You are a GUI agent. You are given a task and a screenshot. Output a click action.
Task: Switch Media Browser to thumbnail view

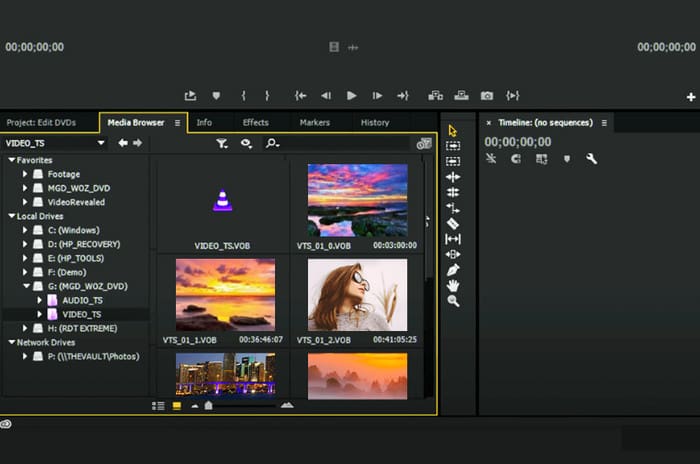[x=177, y=405]
